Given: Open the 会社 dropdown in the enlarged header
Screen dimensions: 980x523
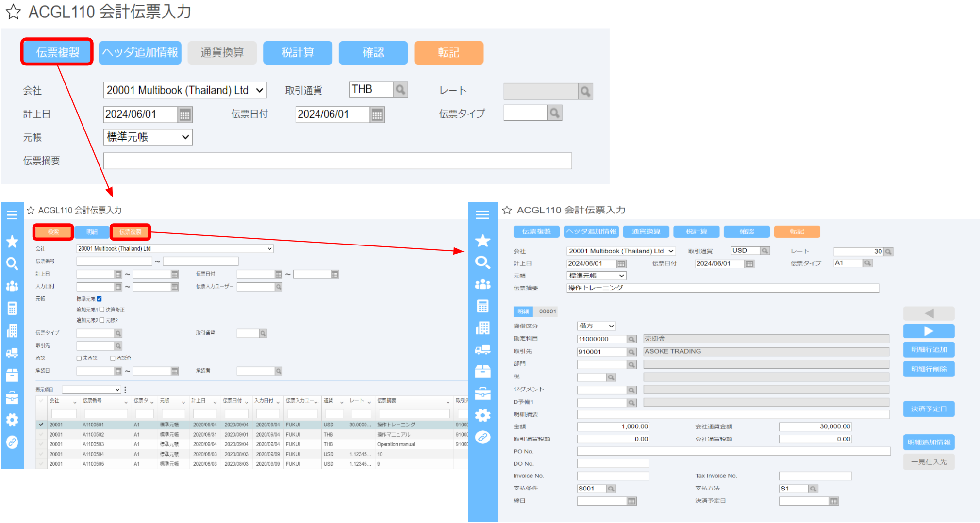Looking at the screenshot, I should [x=185, y=90].
